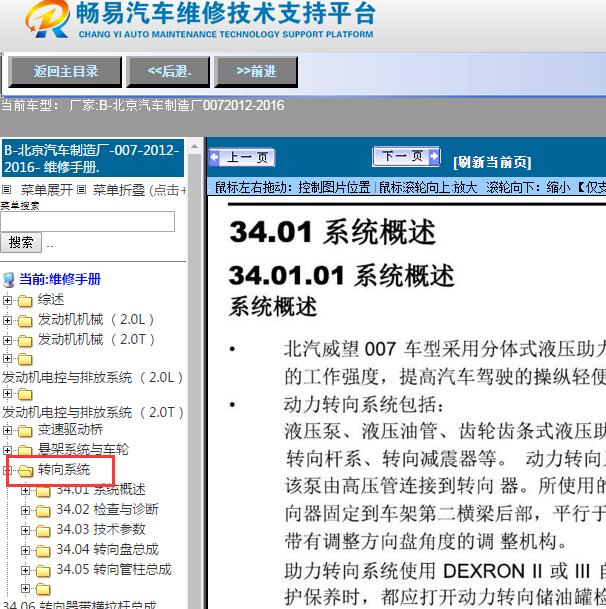The image size is (606, 609).
Task: Expand 34.05 转向管柱总成 node
Action: (26, 570)
